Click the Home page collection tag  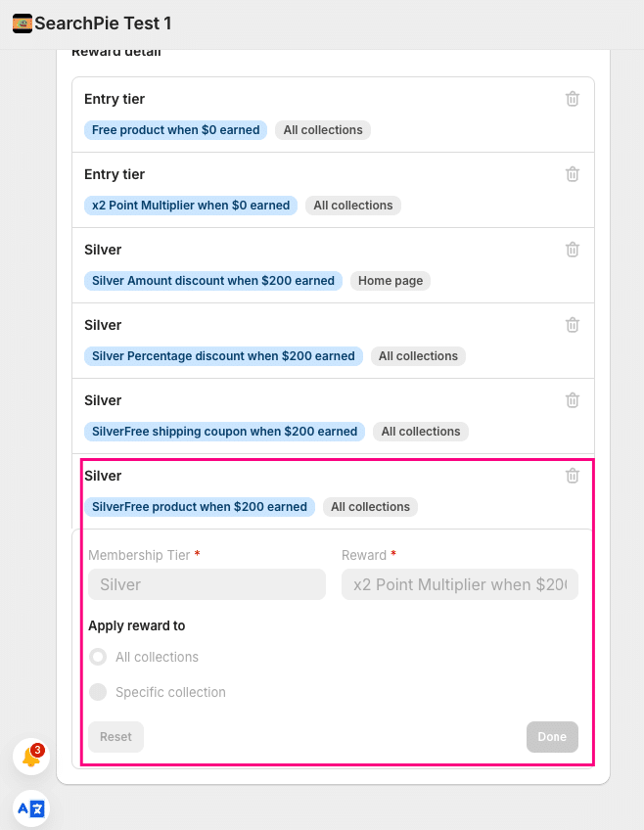(391, 281)
